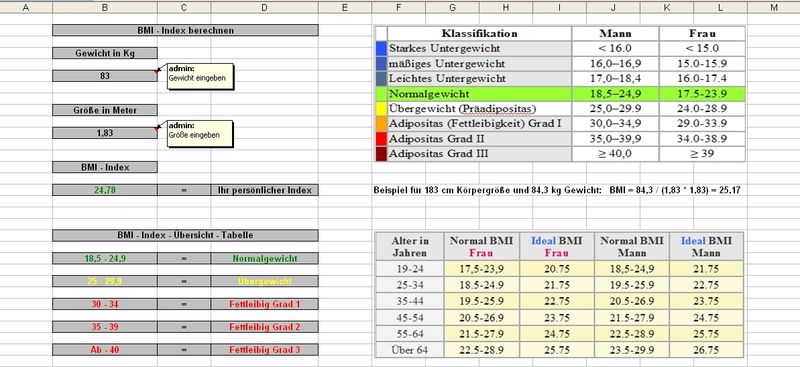Click the 'Ihr persönlicher Index' cell
800x367 pixels.
pos(264,190)
